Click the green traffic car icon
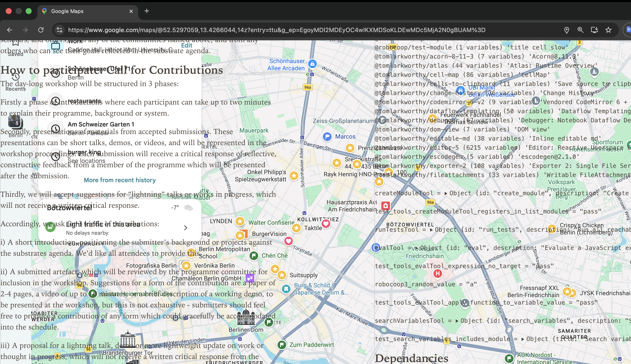The image size is (631, 364). [x=50, y=227]
